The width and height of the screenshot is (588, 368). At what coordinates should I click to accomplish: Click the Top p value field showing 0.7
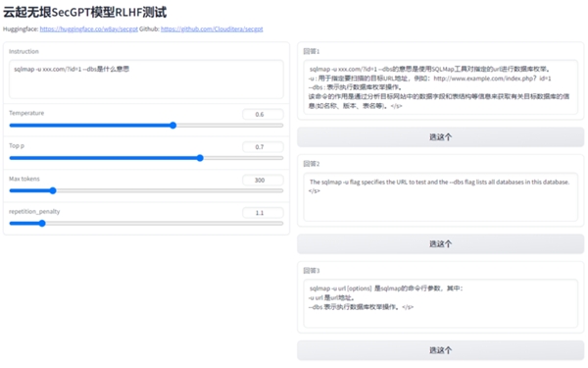point(263,147)
